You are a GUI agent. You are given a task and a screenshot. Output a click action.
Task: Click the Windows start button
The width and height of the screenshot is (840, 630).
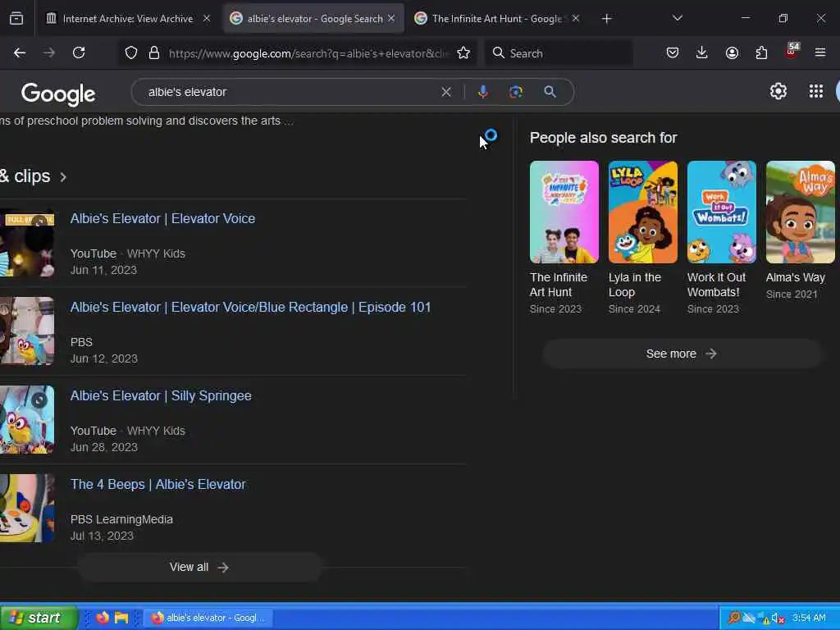point(39,618)
